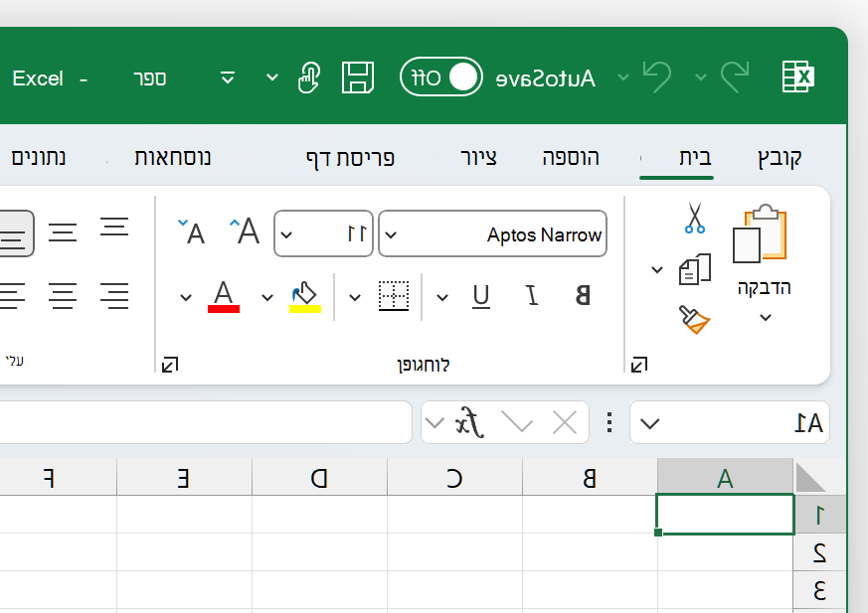Click the Excel app logo icon
Screen dimensions: 868x613
pyautogui.click(x=797, y=77)
